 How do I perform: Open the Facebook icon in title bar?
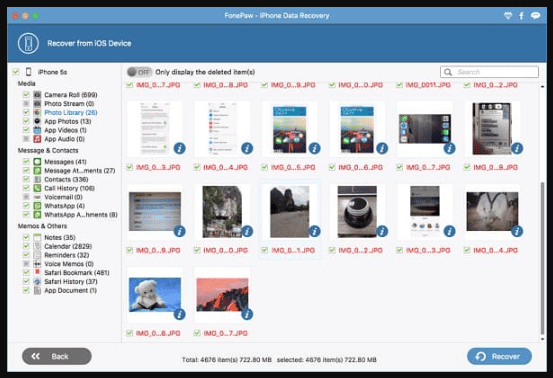tap(521, 16)
